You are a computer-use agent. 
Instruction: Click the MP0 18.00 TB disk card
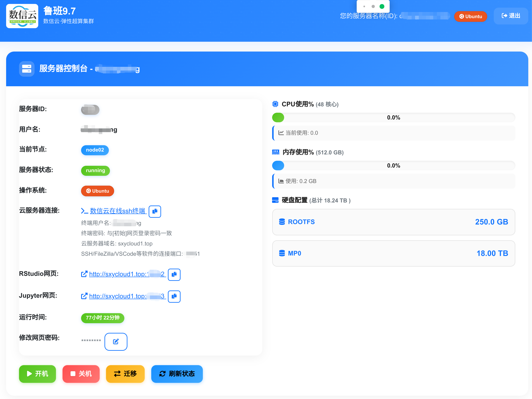point(393,253)
